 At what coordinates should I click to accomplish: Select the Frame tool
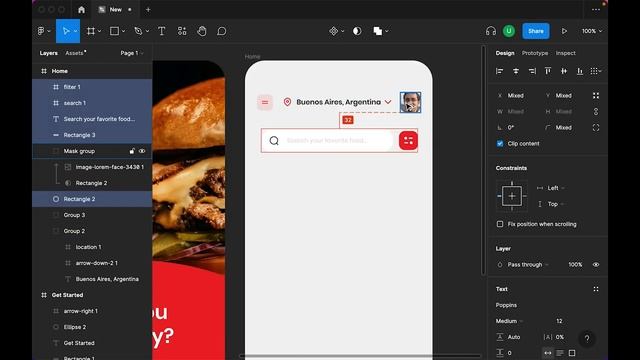point(91,31)
